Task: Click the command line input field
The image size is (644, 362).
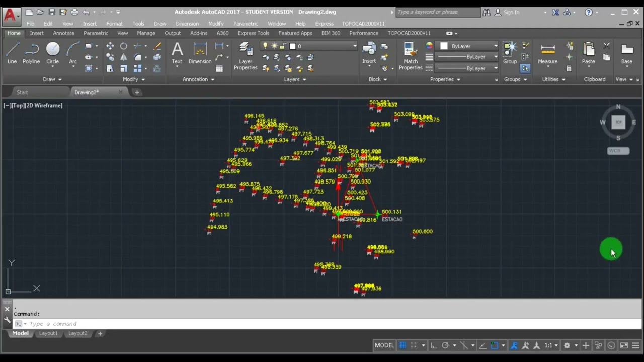Action: coord(327,324)
